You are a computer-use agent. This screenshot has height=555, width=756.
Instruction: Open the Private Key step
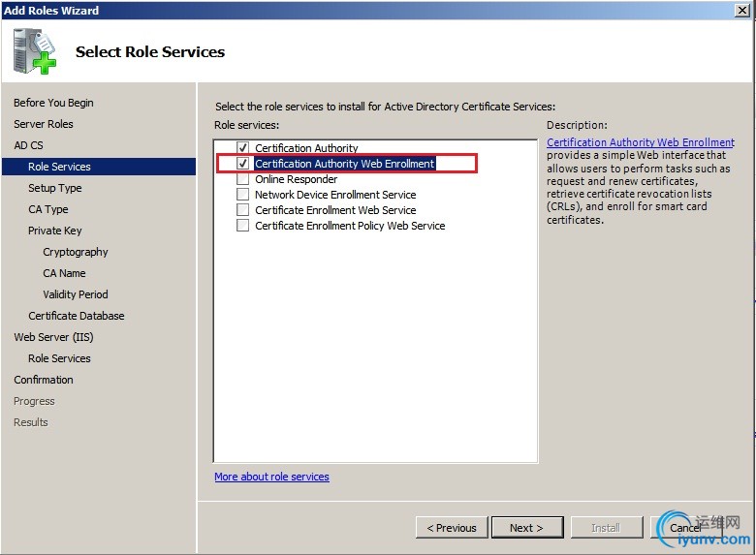(x=55, y=231)
